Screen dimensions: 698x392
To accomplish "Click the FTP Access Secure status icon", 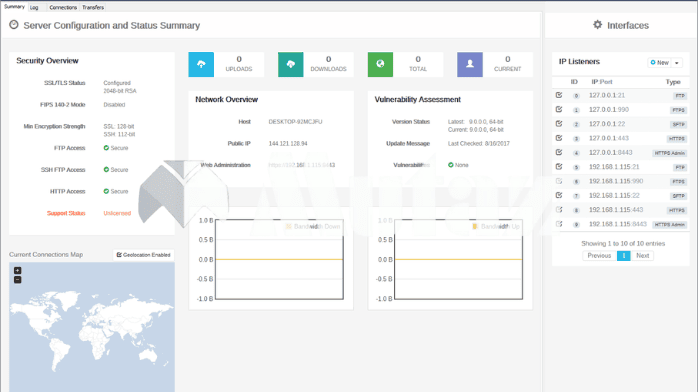I will pyautogui.click(x=106, y=148).
